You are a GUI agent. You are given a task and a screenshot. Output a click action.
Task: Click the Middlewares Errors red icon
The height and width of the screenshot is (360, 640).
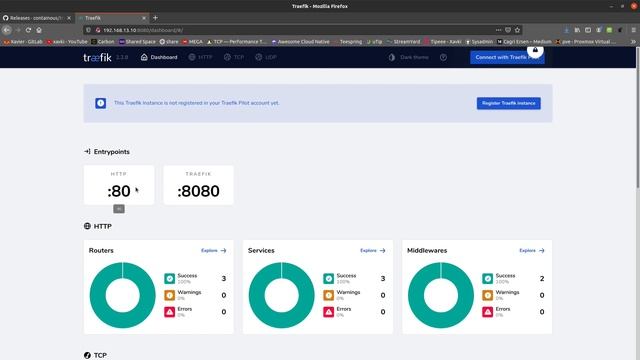pyautogui.click(x=488, y=312)
